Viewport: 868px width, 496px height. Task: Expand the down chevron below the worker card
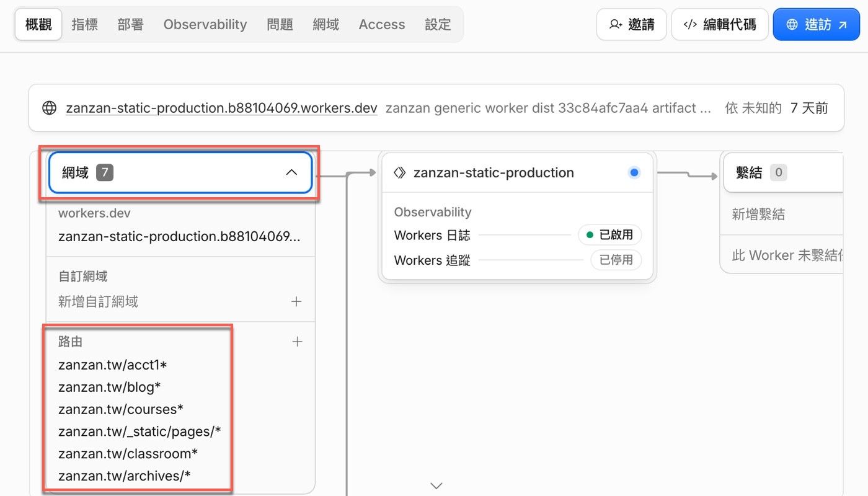tap(436, 485)
